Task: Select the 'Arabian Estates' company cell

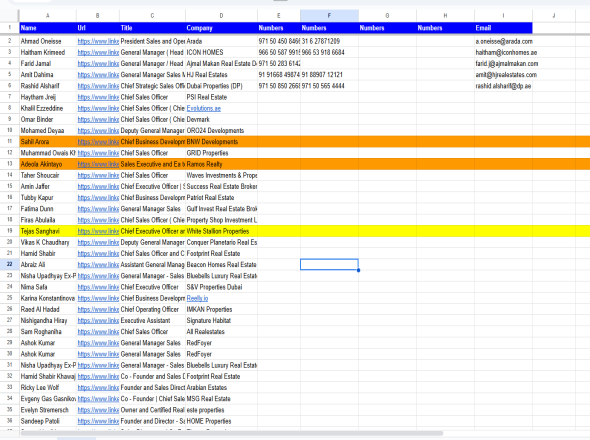Action: coord(221,388)
